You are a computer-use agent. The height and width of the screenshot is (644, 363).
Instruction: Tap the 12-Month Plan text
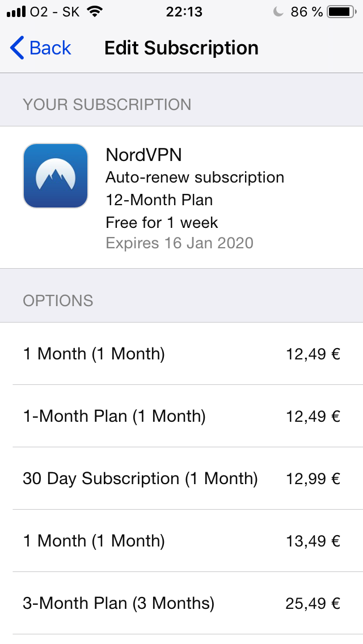coord(159,200)
